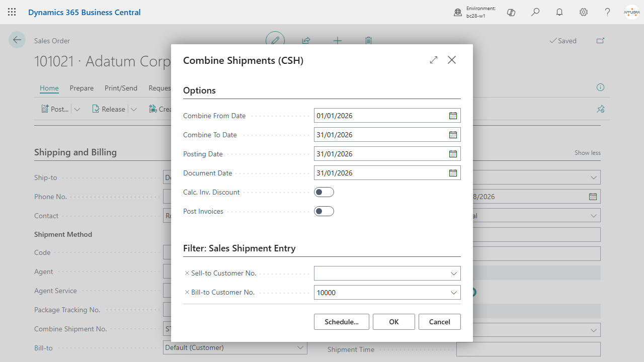The image size is (644, 362).
Task: Open calendar for Posting Date
Action: (453, 154)
